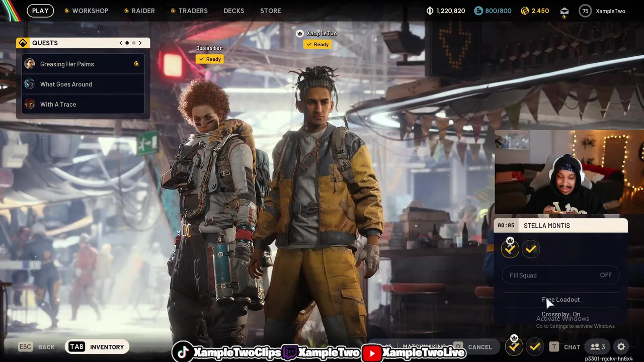Image resolution: width=644 pixels, height=362 pixels.
Task: Click the 00:05 matchmaking timer
Action: [x=506, y=226]
